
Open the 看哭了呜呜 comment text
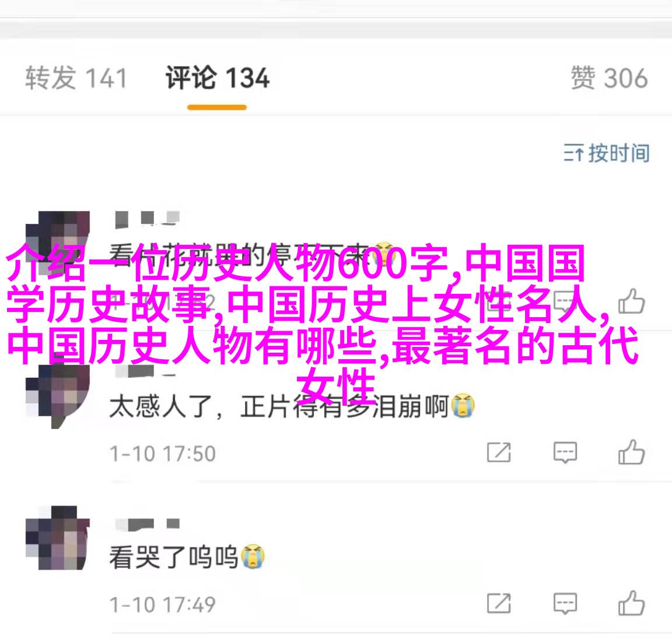coord(187,557)
